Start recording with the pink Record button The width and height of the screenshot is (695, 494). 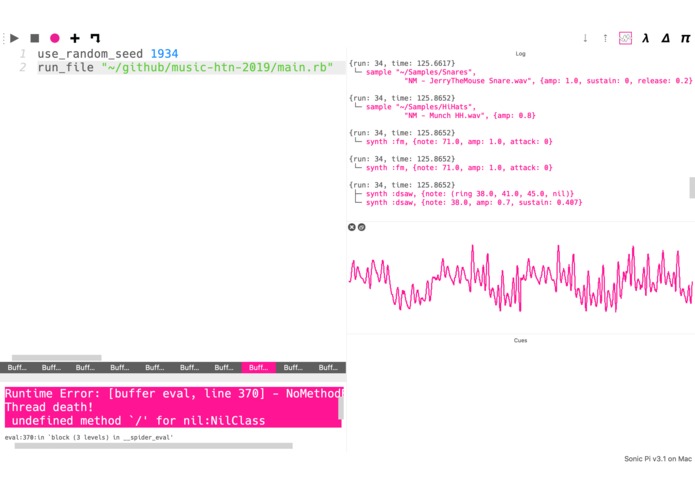[55, 38]
